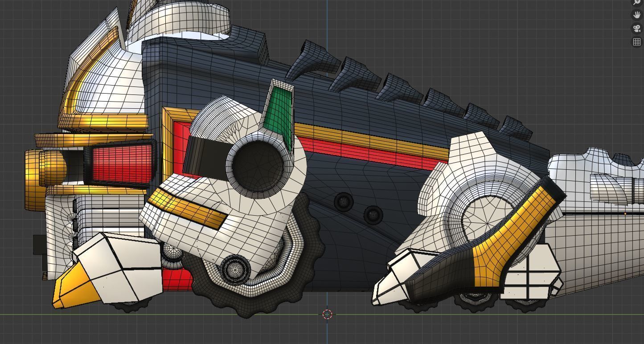
Task: Click the zoom magnifier viewport icon
Action: 637,2
